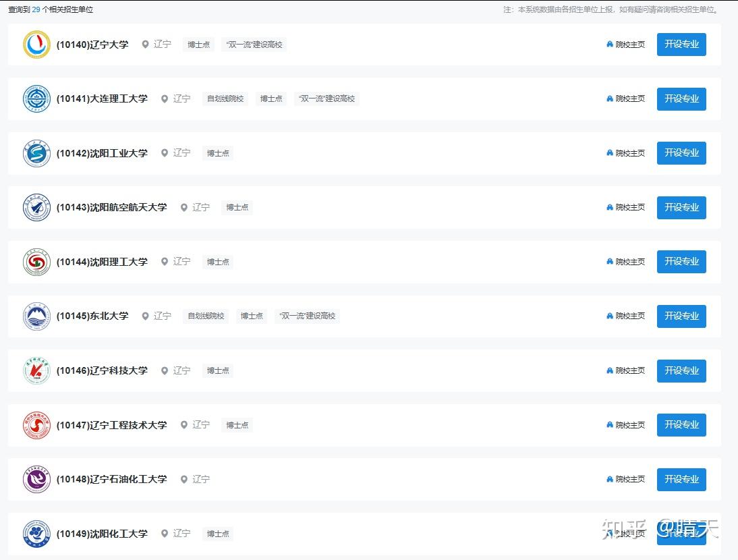This screenshot has height=560, width=738.
Task: Click the 沈阳化工大学 (10149) logo
Action: click(36, 534)
